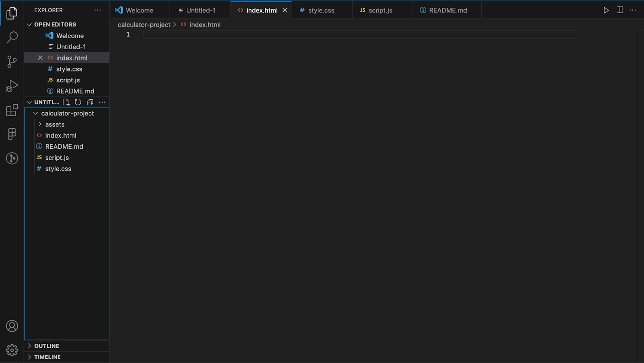Open the workspace section more actions menu
This screenshot has height=363, width=644.
click(x=102, y=102)
